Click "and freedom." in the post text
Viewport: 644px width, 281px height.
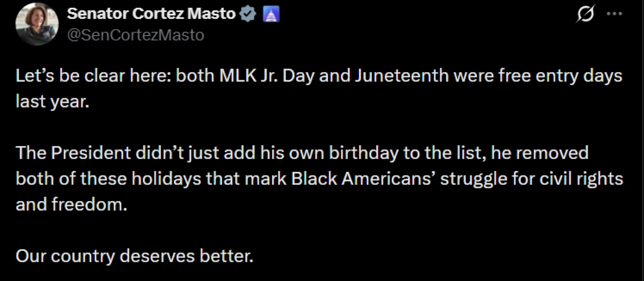(x=71, y=204)
